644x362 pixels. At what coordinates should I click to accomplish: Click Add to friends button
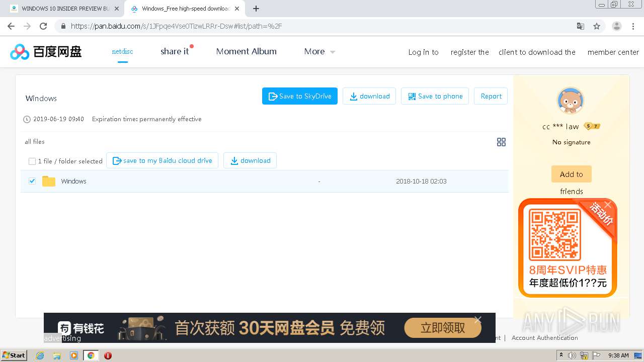[571, 174]
